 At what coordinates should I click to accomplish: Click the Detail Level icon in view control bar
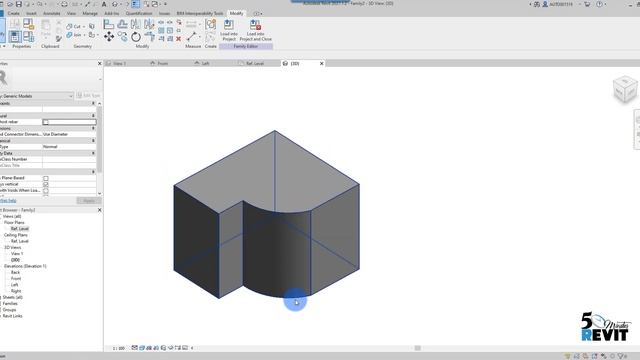(135, 348)
